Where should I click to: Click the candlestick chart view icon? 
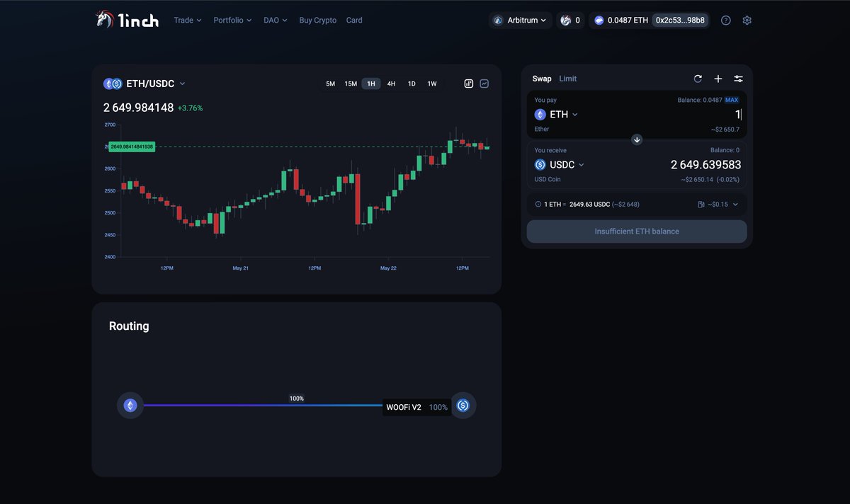468,84
